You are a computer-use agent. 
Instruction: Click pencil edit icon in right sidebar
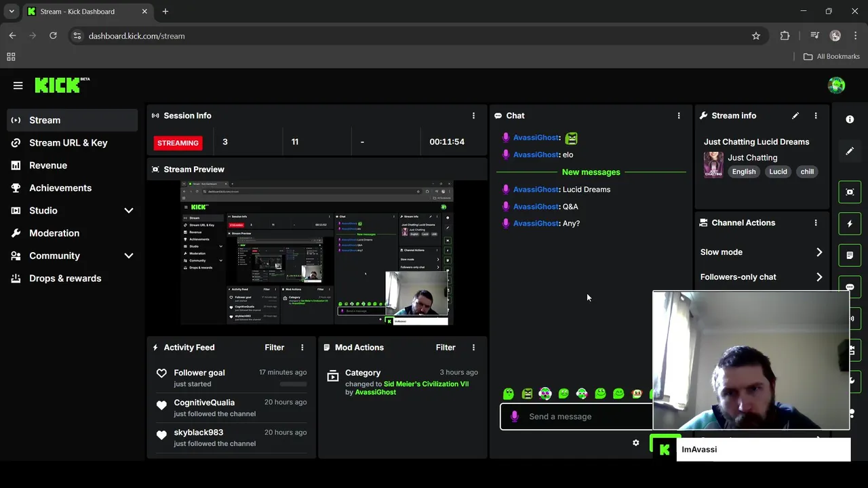(850, 151)
